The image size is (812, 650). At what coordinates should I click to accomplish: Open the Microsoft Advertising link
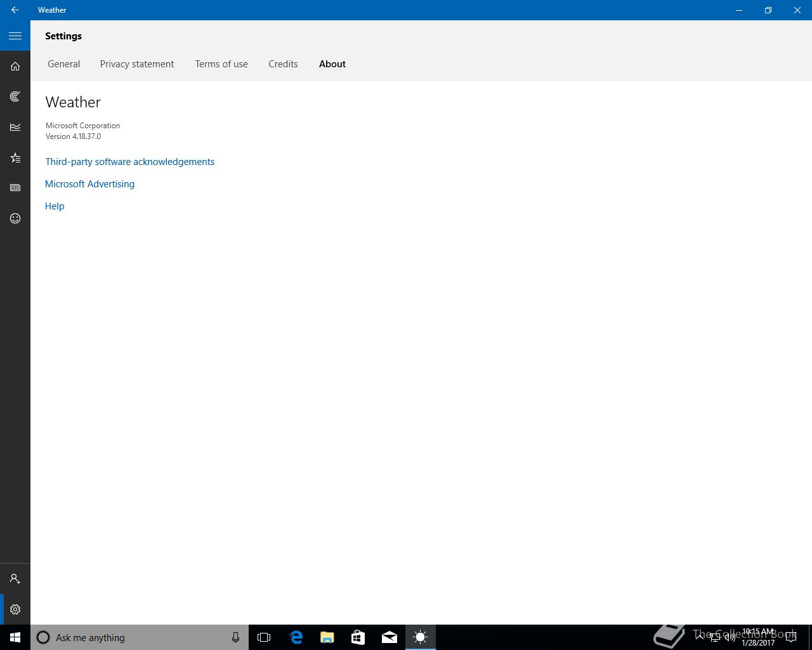(x=90, y=184)
